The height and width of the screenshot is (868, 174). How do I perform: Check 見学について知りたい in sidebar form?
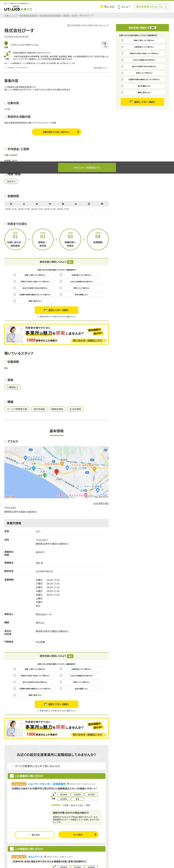142,73
